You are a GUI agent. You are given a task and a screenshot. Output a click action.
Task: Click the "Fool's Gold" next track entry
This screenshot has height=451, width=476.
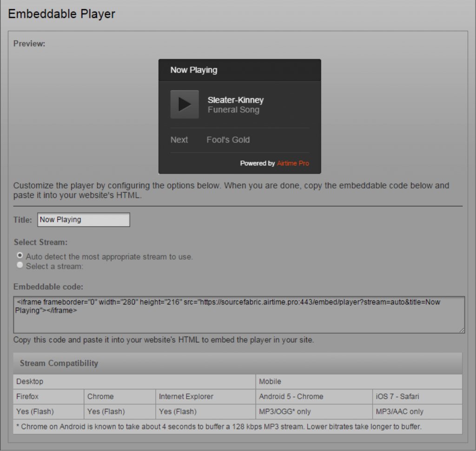tap(228, 139)
